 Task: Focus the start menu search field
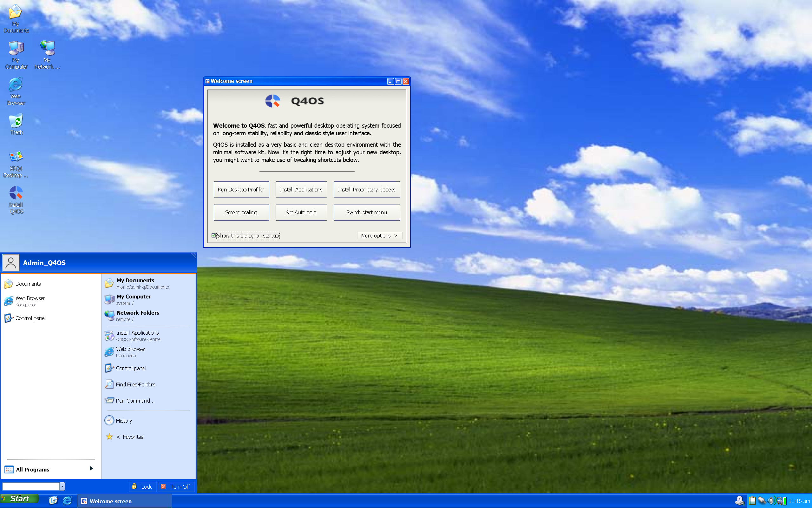[x=31, y=486]
